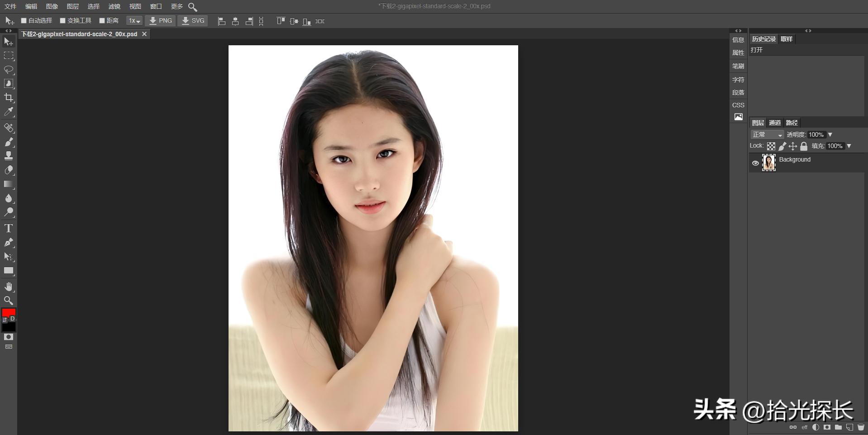Viewport: 868px width, 435px height.
Task: Swap foreground and background colors
Action: (5, 320)
